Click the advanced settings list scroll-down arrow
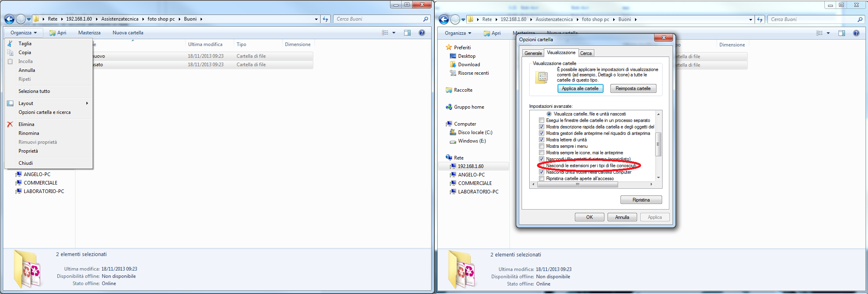868x294 pixels. pyautogui.click(x=658, y=178)
